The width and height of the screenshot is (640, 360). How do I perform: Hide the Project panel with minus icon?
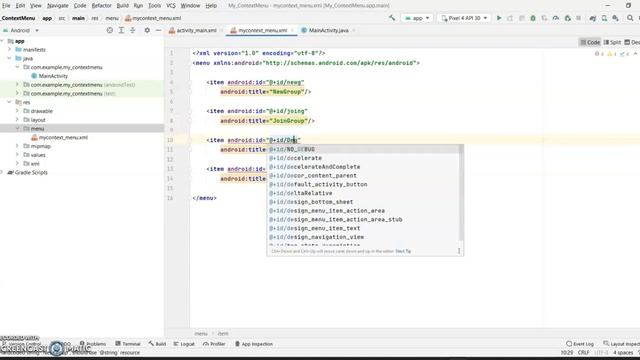158,30
